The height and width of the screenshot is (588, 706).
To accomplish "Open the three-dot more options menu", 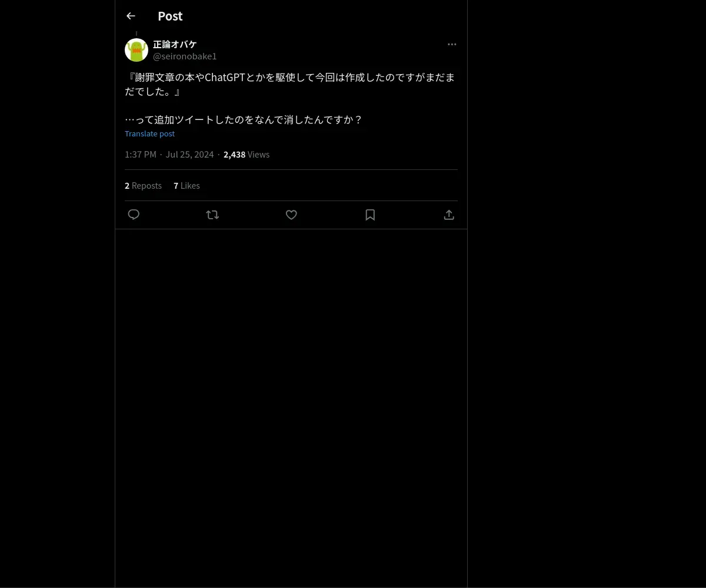I will (x=452, y=44).
